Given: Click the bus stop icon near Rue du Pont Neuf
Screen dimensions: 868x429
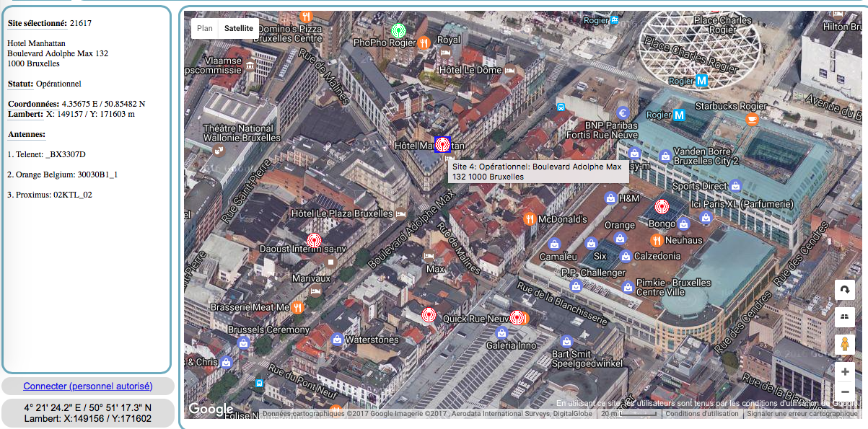Looking at the screenshot, I should coord(258,384).
